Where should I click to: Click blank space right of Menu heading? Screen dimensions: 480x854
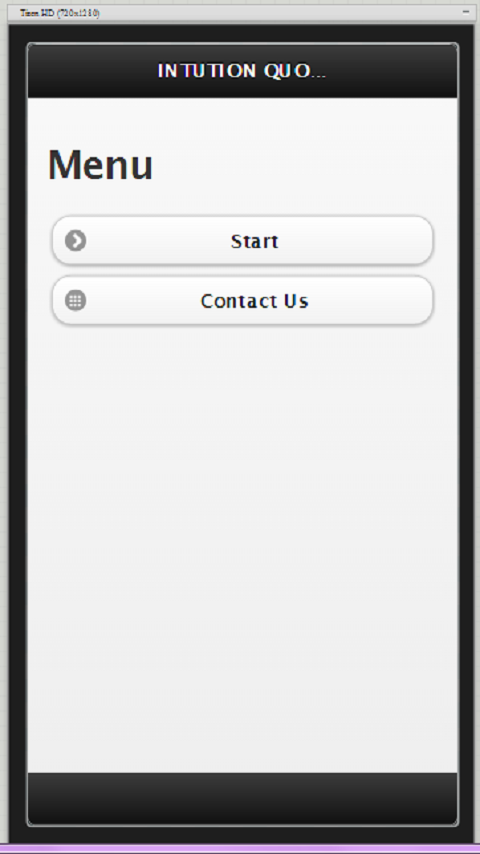pyautogui.click(x=305, y=164)
